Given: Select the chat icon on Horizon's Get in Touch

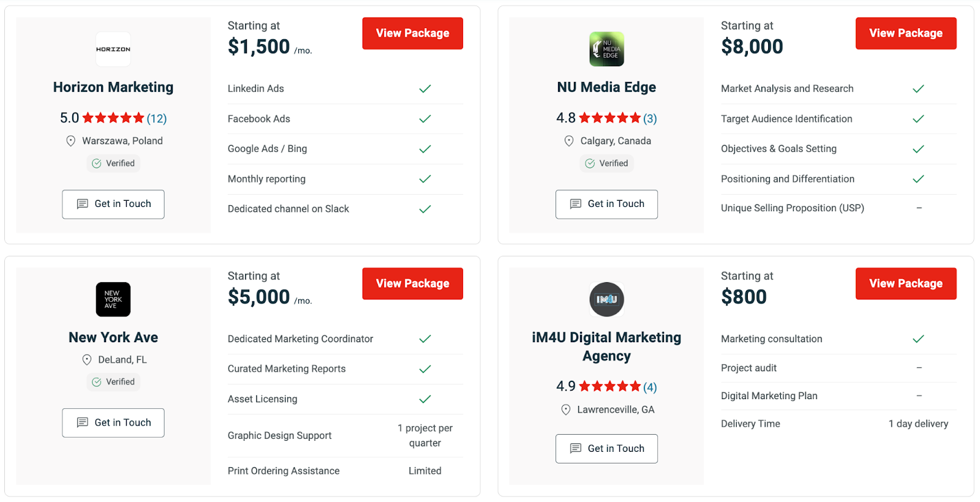Looking at the screenshot, I should (x=83, y=204).
